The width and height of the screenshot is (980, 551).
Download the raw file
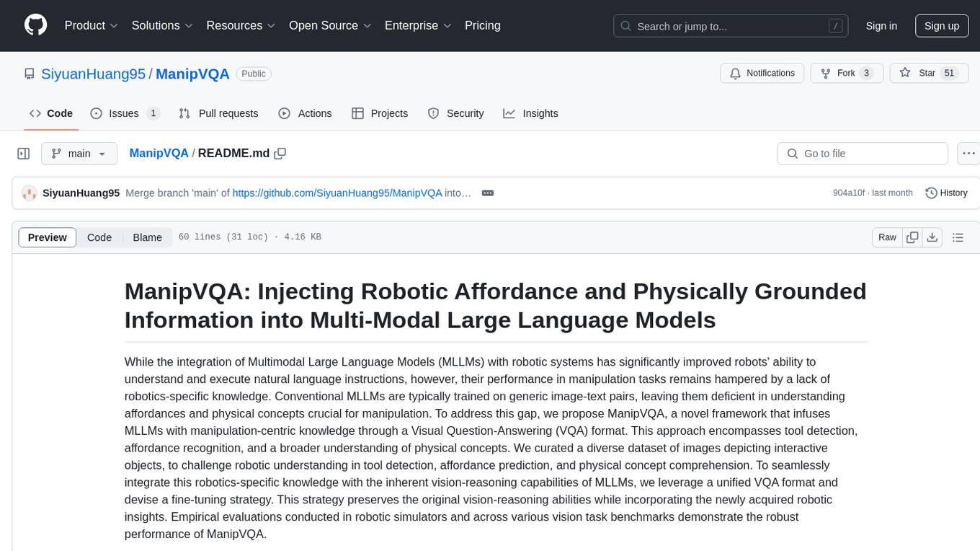(932, 237)
